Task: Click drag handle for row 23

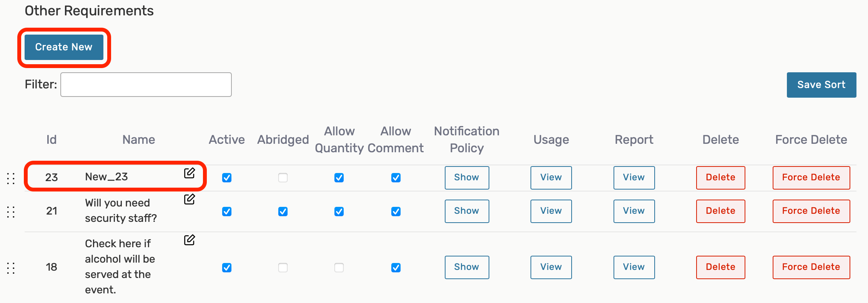Action: [x=11, y=178]
